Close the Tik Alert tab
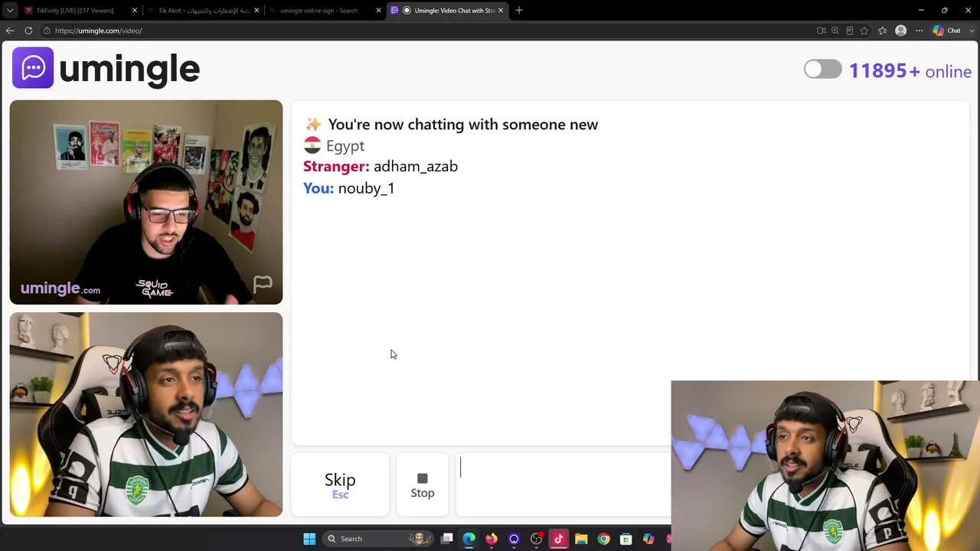This screenshot has width=980, height=551. [256, 11]
